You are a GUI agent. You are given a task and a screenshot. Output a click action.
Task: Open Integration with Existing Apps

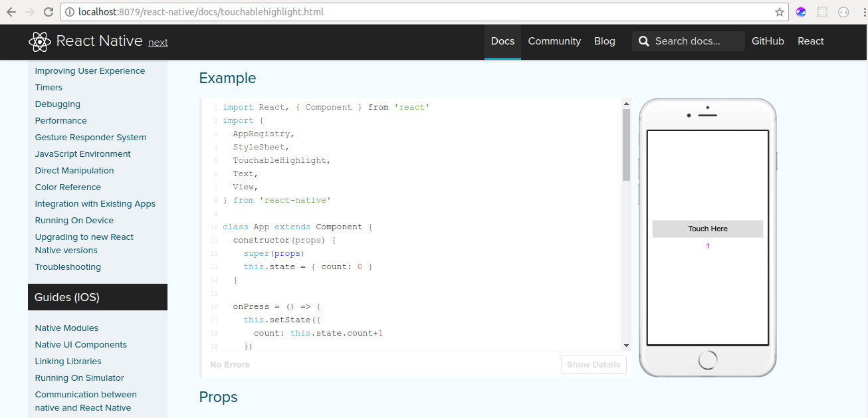95,204
